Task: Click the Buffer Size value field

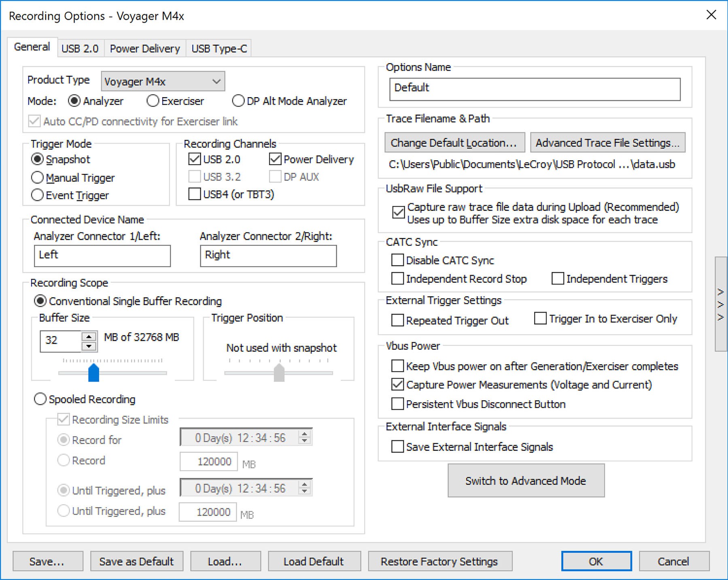Action: [x=61, y=341]
